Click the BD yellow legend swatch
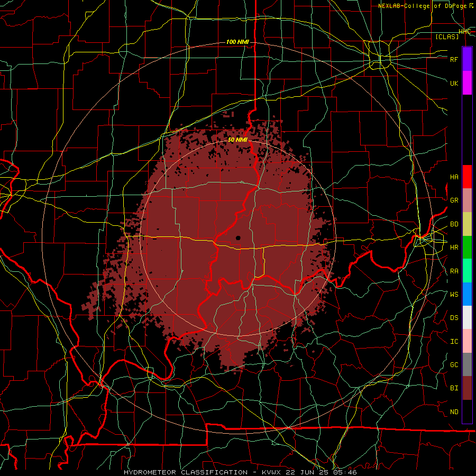 [467, 224]
